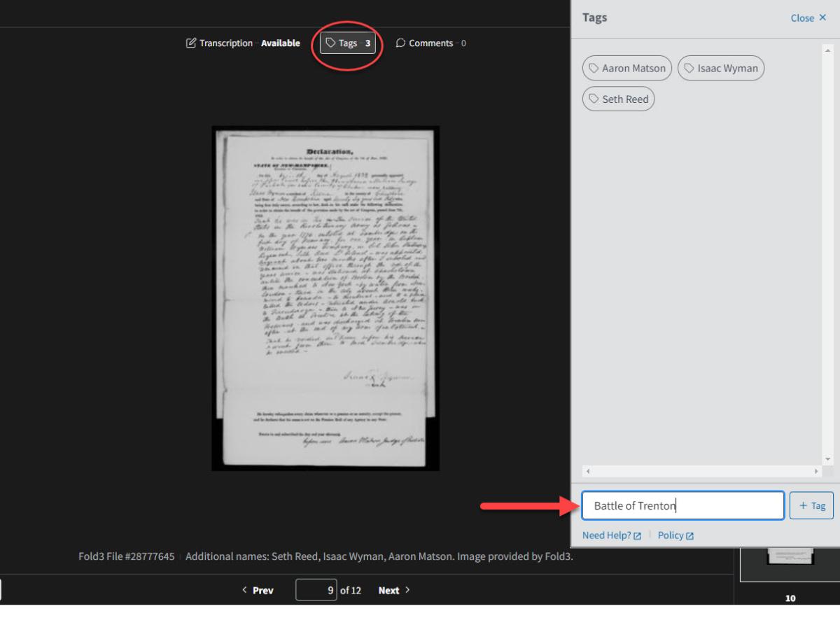Screen dimensions: 840x618
Task: Open the Transcription panel
Action: coord(243,43)
